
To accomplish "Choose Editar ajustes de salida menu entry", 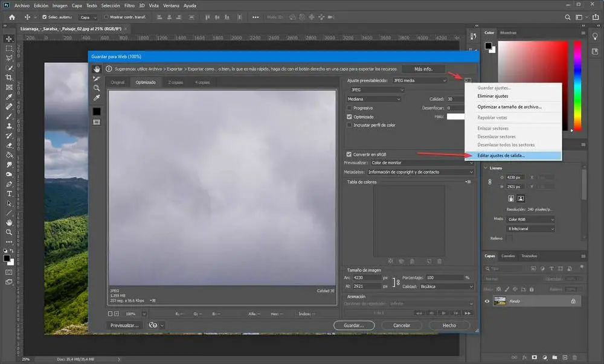I will pyautogui.click(x=501, y=155).
